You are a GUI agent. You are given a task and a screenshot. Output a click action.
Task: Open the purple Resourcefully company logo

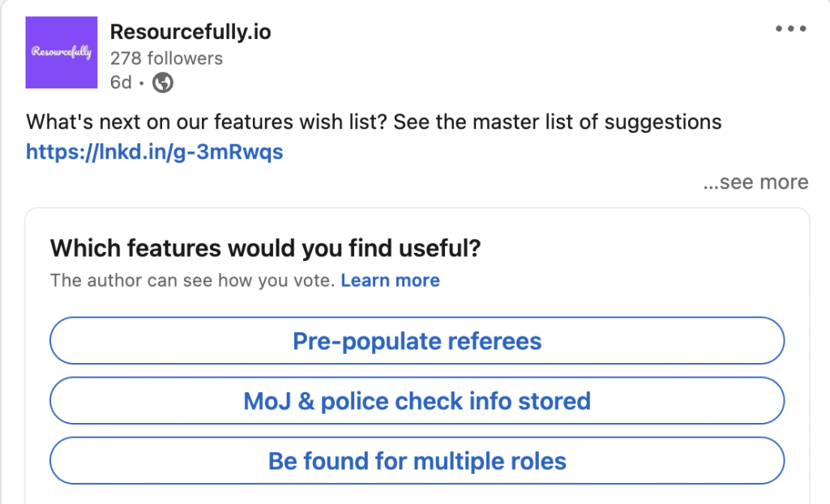[62, 53]
